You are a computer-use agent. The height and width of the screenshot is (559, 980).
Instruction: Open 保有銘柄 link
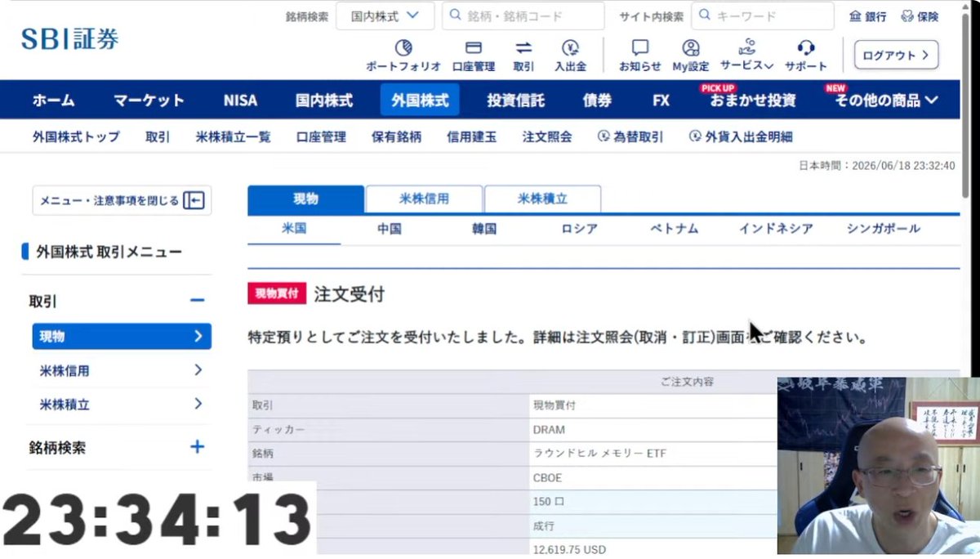tap(396, 136)
